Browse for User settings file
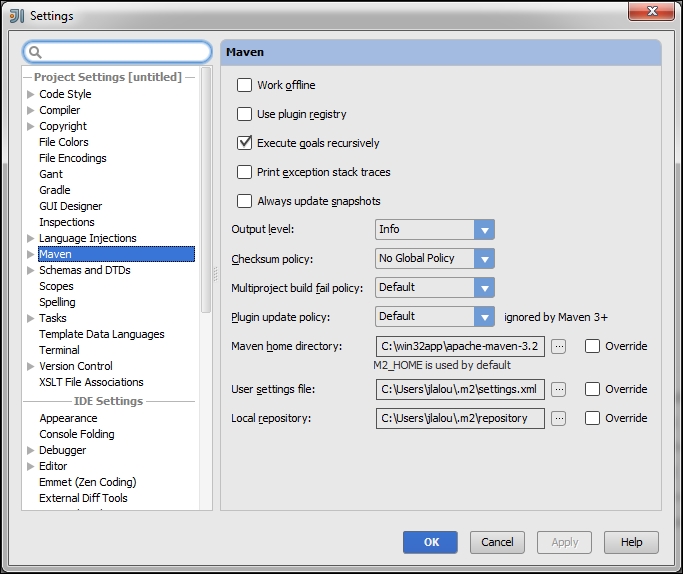Image resolution: width=683 pixels, height=574 pixels. pos(558,389)
